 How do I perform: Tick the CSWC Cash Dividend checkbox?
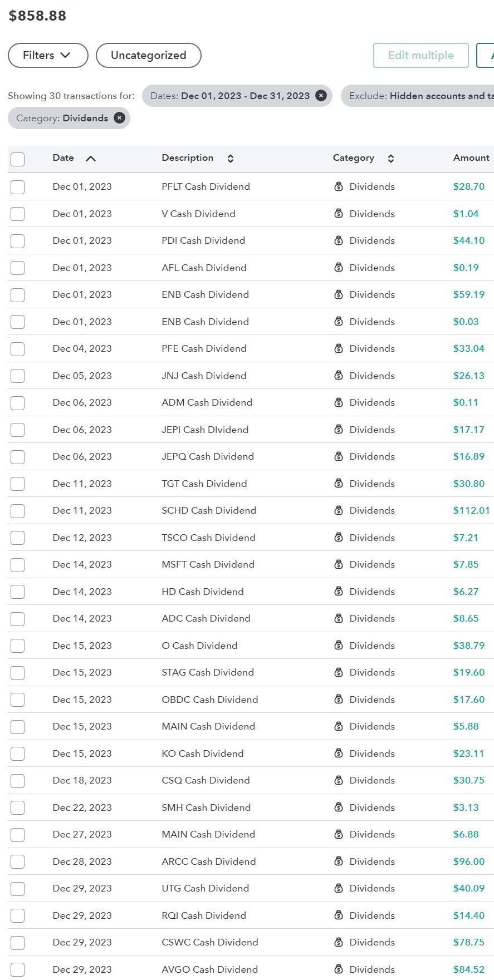point(18,943)
